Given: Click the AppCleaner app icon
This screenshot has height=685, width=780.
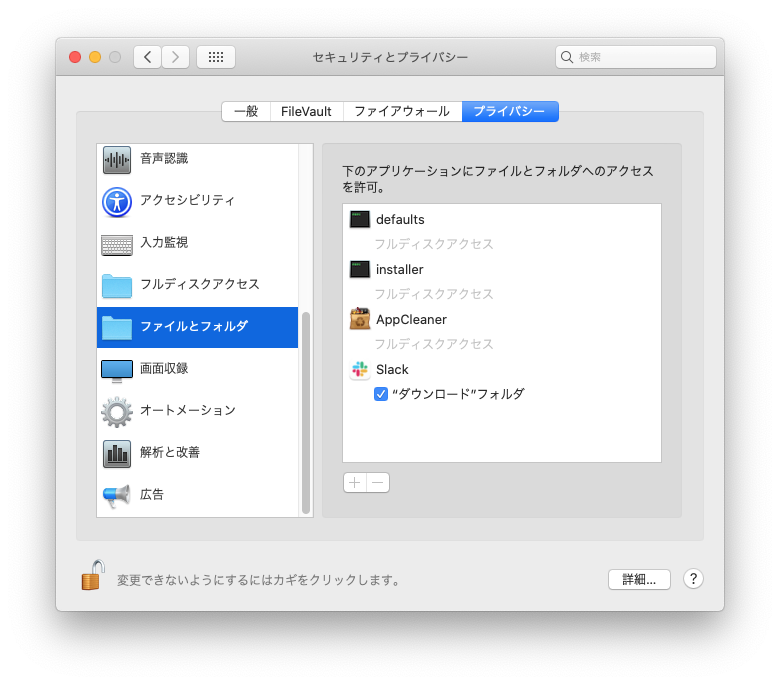Looking at the screenshot, I should (x=360, y=319).
